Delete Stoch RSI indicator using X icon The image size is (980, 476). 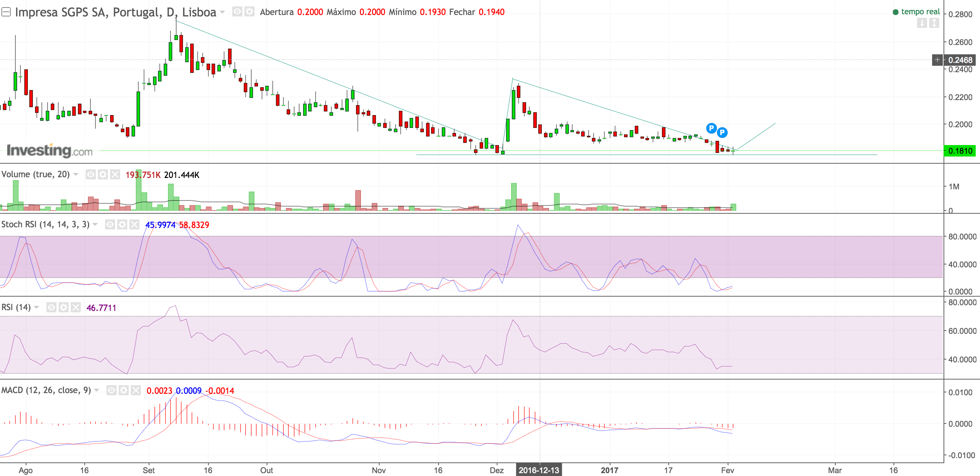(134, 224)
